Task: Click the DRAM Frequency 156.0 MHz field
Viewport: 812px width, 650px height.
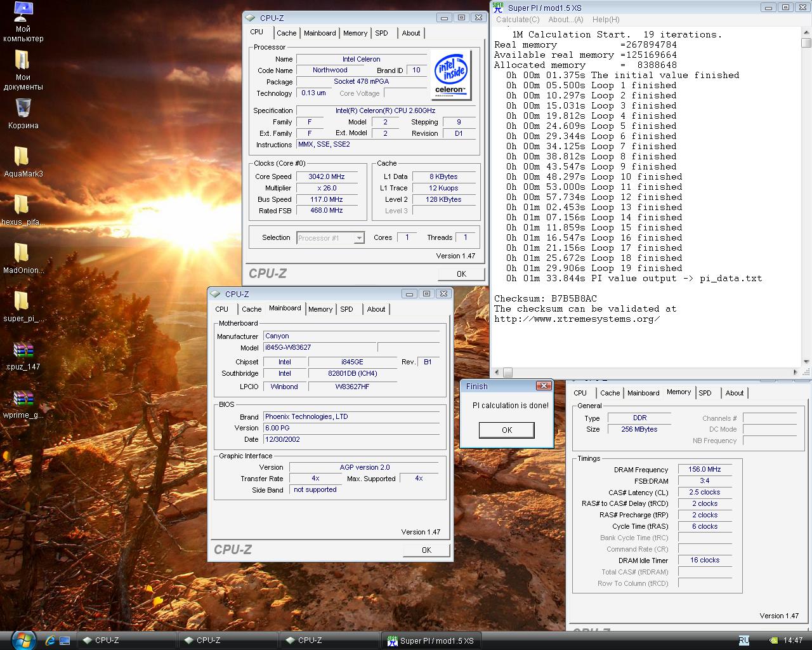Action: coord(704,470)
